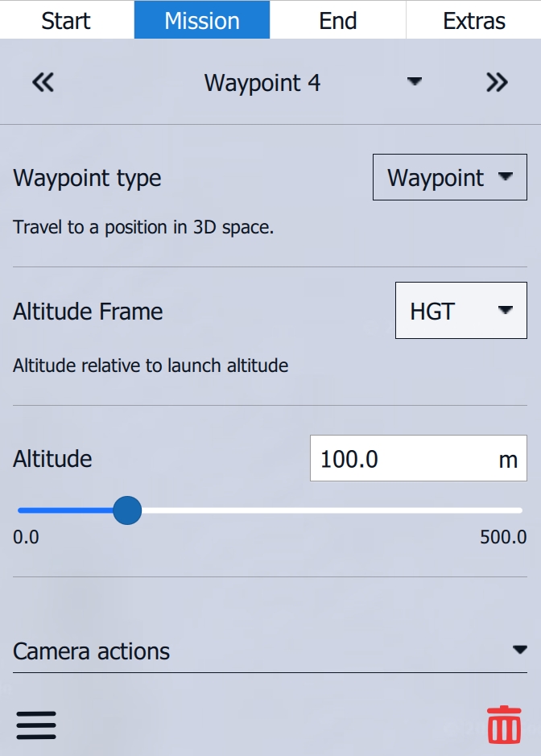Image resolution: width=541 pixels, height=756 pixels.
Task: Click the Altitude value input field
Action: pos(403,459)
